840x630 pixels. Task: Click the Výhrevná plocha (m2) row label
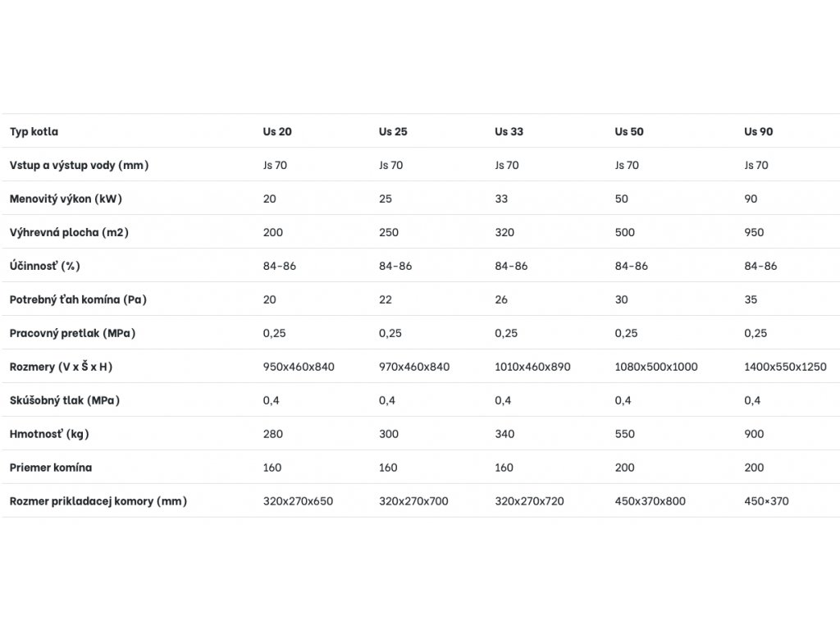(69, 232)
